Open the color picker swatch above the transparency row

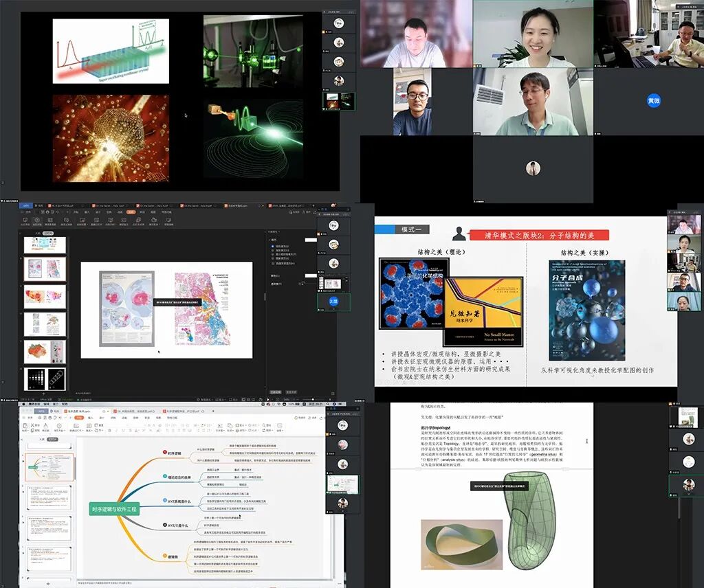pos(311,276)
